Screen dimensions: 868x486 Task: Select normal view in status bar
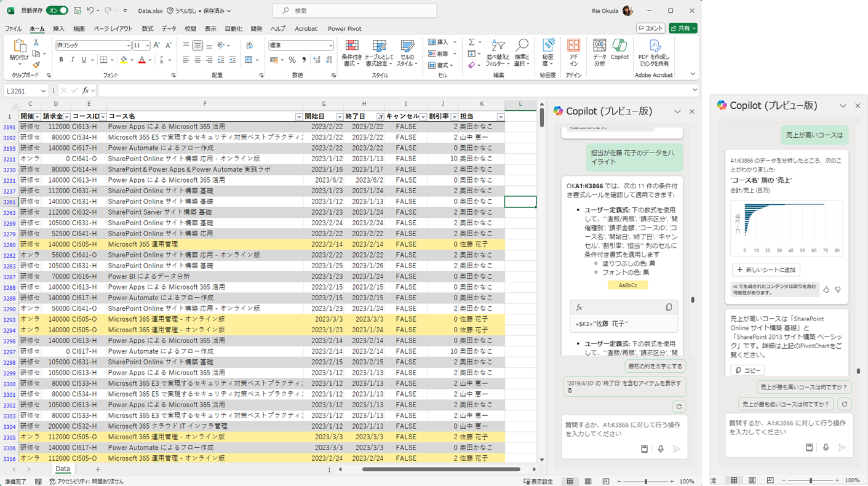570,481
